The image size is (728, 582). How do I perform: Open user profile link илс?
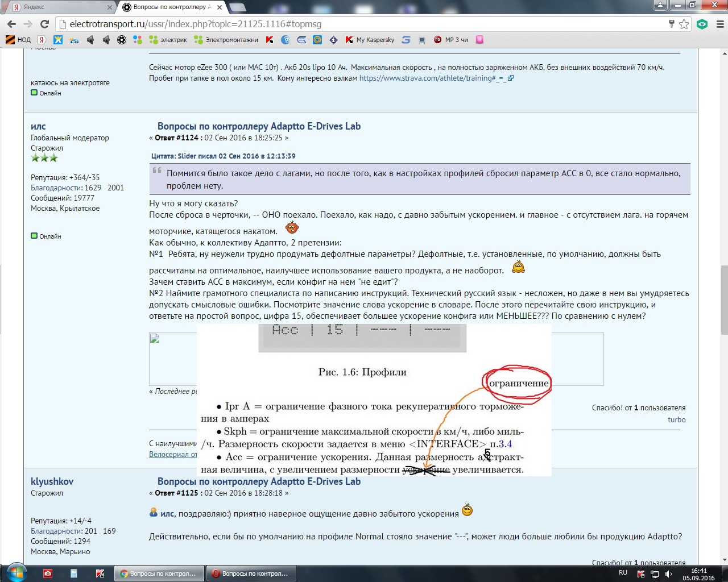pos(38,126)
